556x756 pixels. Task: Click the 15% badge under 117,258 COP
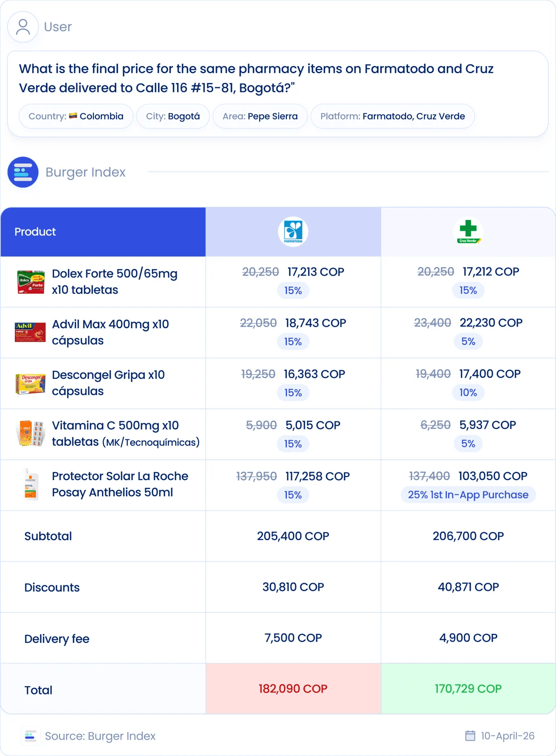point(293,495)
